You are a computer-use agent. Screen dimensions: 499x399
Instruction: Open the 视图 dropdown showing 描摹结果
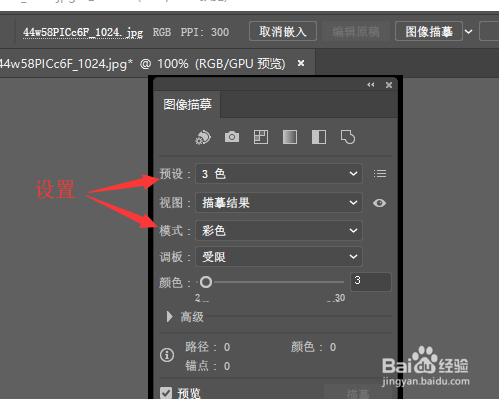click(279, 203)
